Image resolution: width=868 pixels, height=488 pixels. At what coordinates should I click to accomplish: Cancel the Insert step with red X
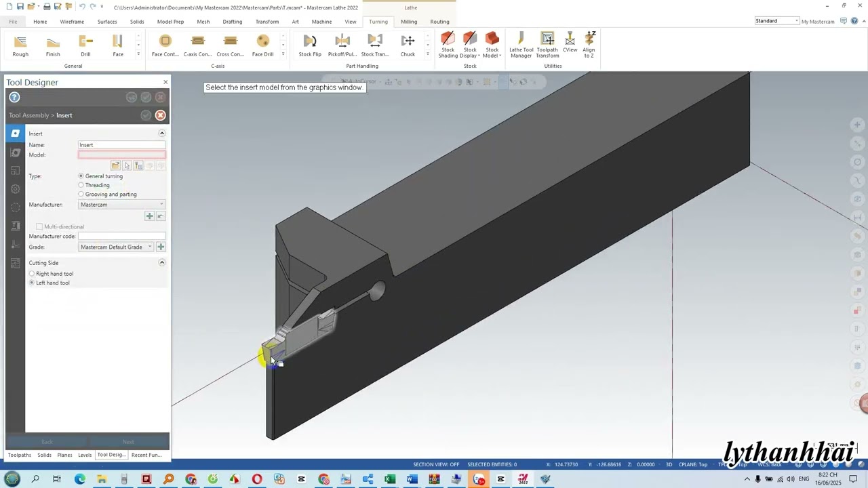click(160, 115)
